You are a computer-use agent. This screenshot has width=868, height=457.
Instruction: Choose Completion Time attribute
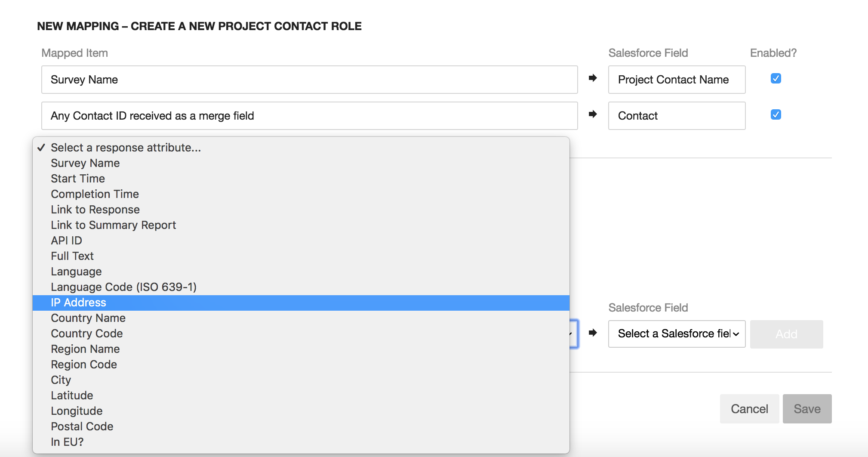click(x=95, y=194)
